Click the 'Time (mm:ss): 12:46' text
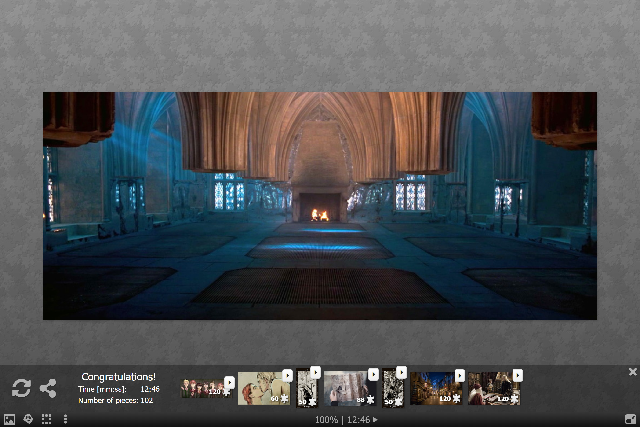The width and height of the screenshot is (640, 427). 118,389
